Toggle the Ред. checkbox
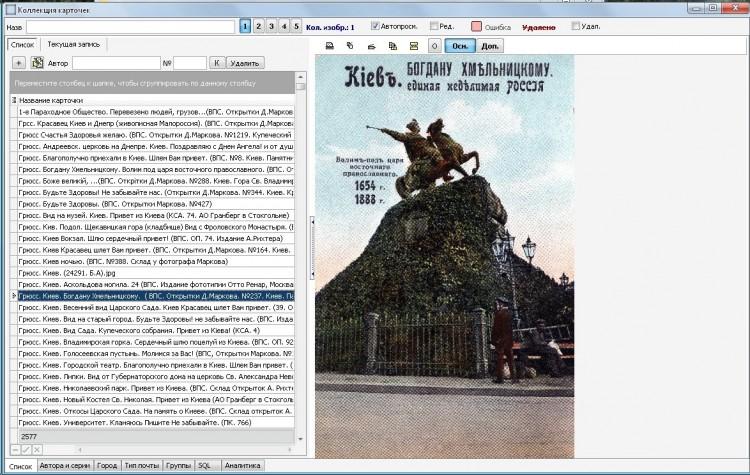 pyautogui.click(x=434, y=26)
